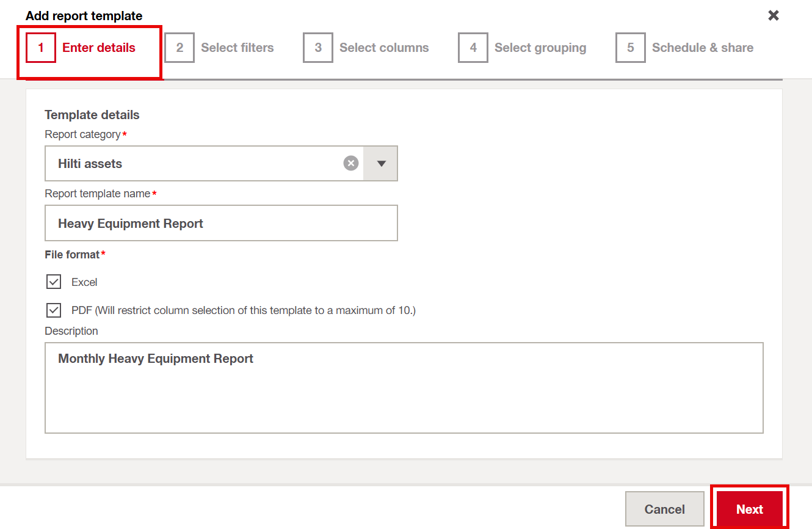Clear the Hilti assets category selection
This screenshot has width=812, height=529.
coord(350,162)
